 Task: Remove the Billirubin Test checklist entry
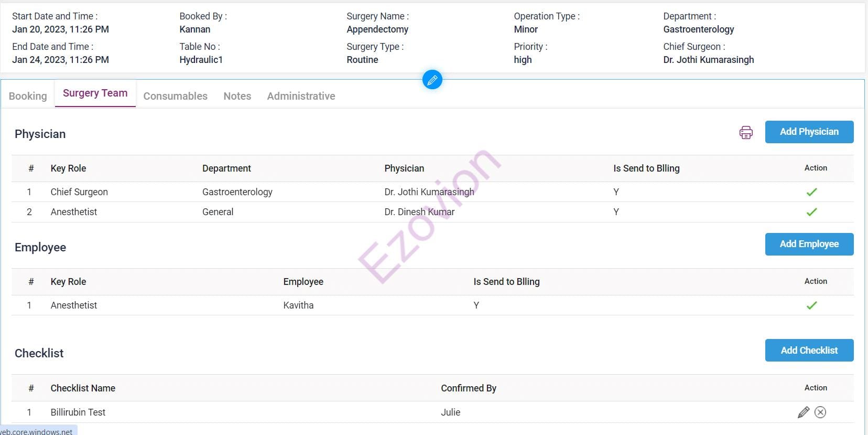point(820,412)
